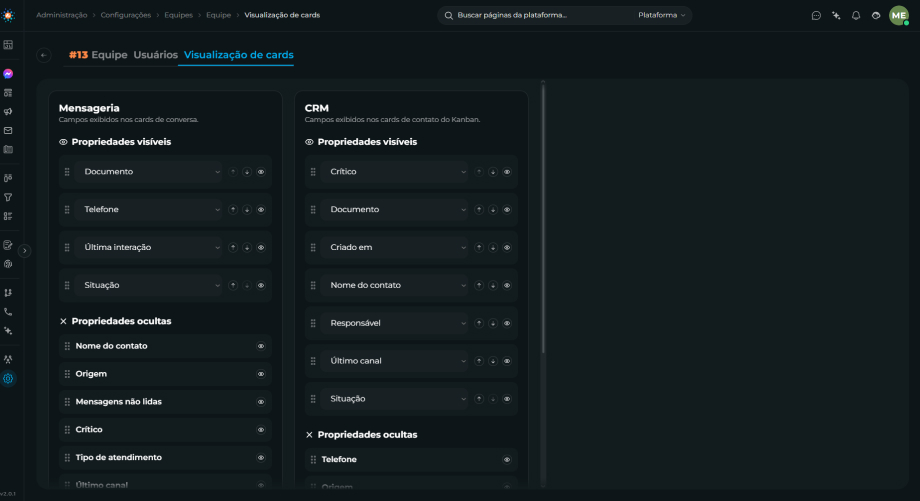Screen dimensions: 920x501
Task: Open the Responsável dropdown in CRM
Action: (x=394, y=323)
